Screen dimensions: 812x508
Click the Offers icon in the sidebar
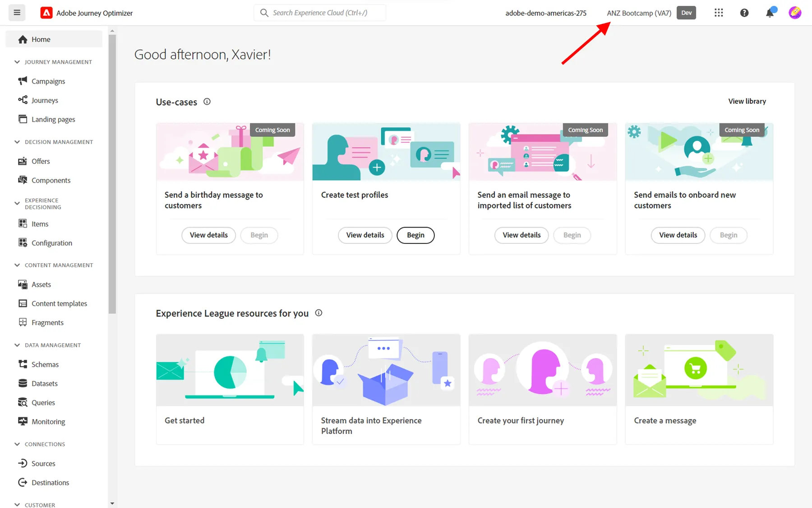tap(23, 161)
